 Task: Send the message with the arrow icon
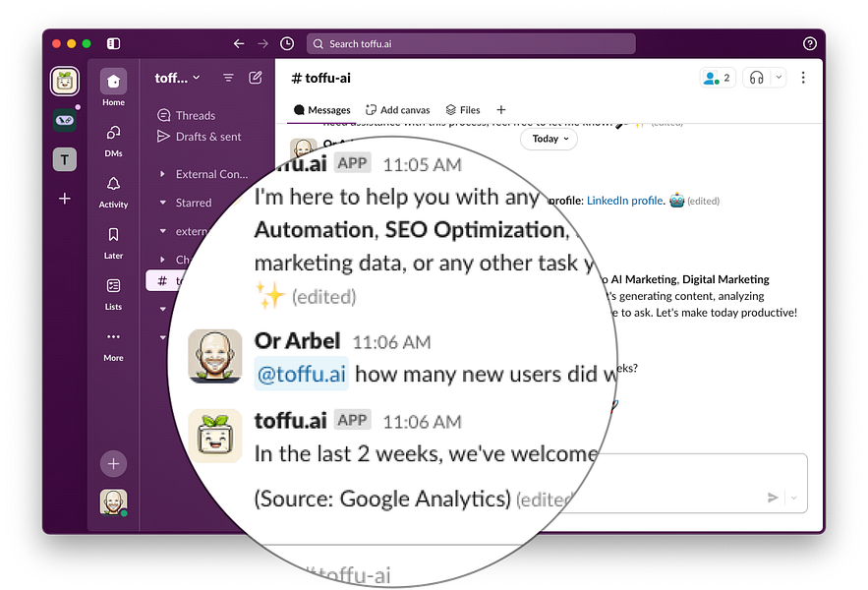coord(773,498)
